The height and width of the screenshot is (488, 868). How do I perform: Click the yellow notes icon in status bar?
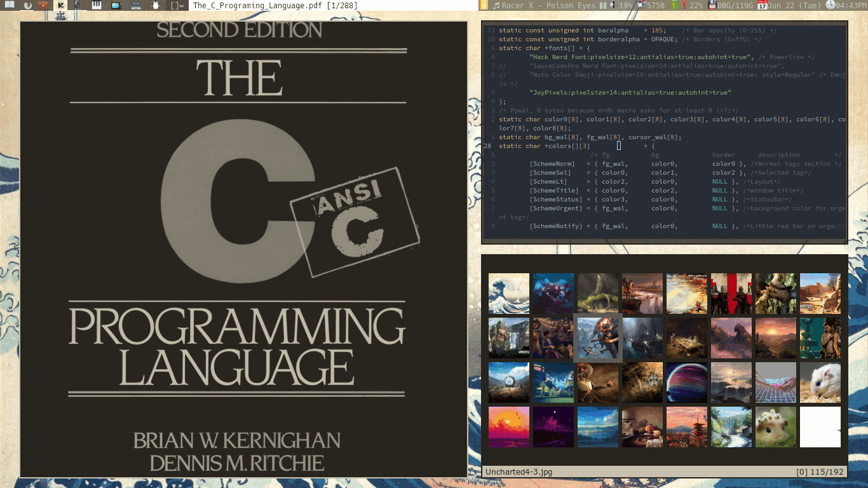(484, 5)
